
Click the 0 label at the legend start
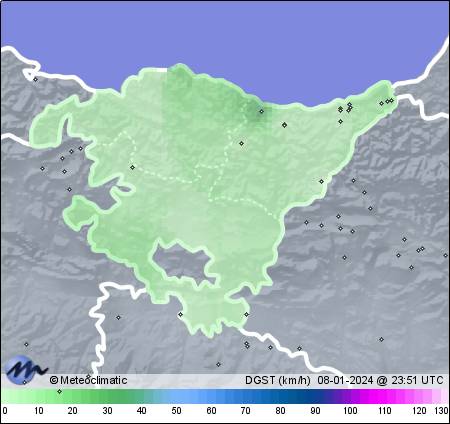[4, 411]
